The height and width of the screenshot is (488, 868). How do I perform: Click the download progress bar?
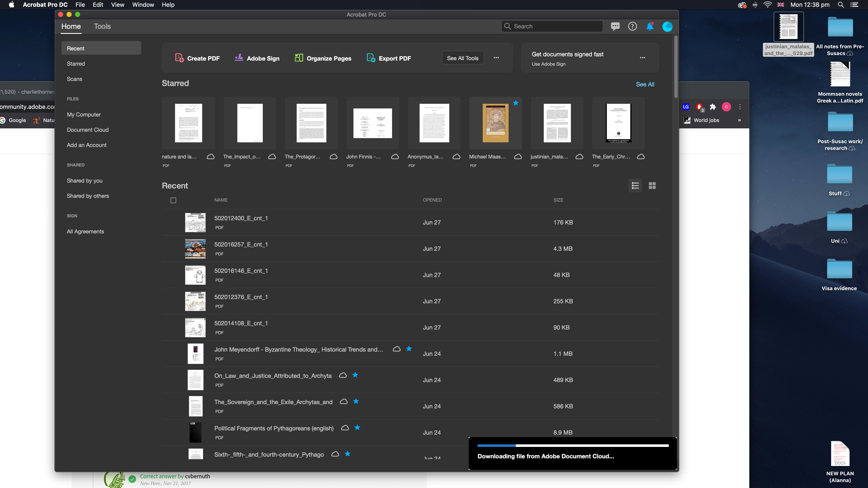pyautogui.click(x=573, y=446)
